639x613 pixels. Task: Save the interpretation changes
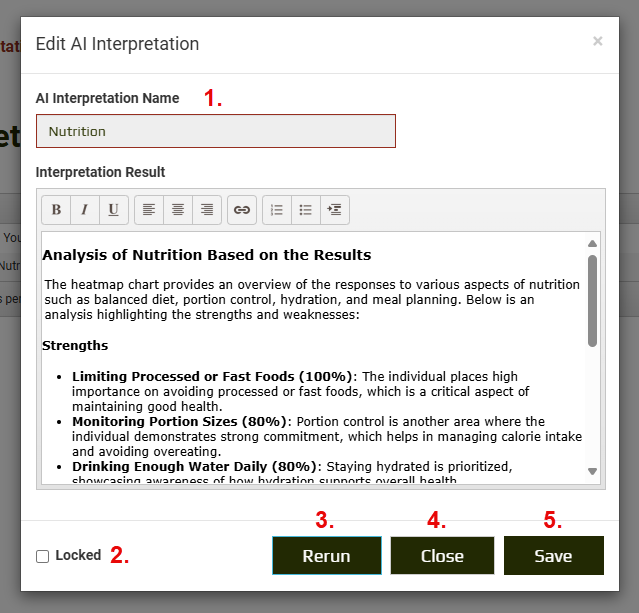click(553, 556)
